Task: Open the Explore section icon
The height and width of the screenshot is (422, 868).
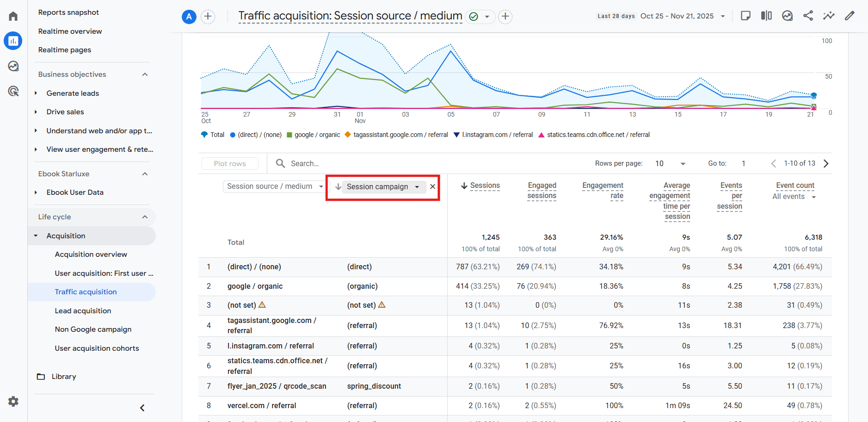Action: pos(13,66)
